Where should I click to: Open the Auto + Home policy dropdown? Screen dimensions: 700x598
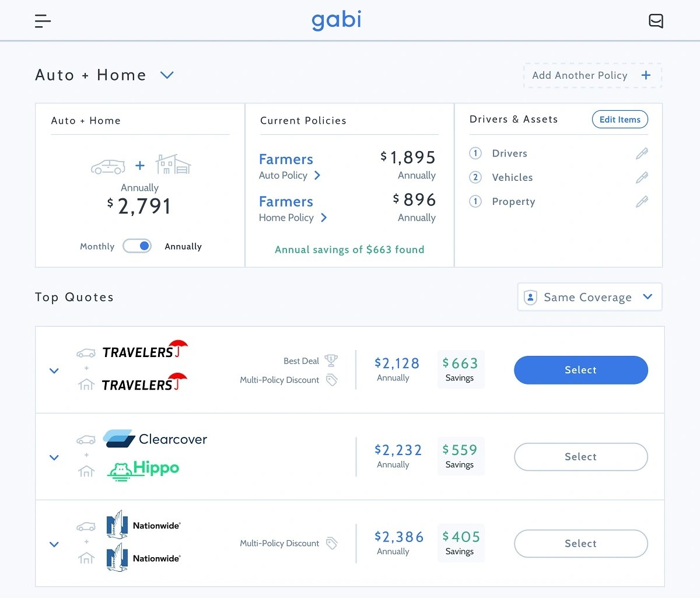(x=167, y=75)
